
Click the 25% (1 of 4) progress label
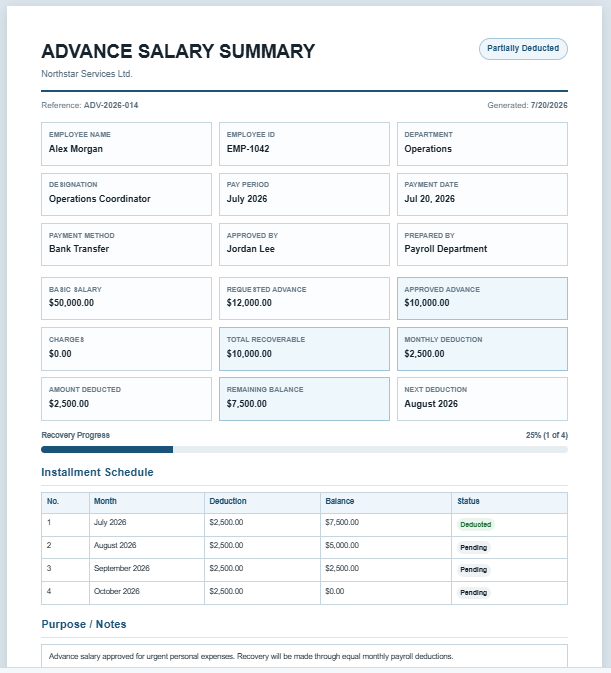(547, 435)
